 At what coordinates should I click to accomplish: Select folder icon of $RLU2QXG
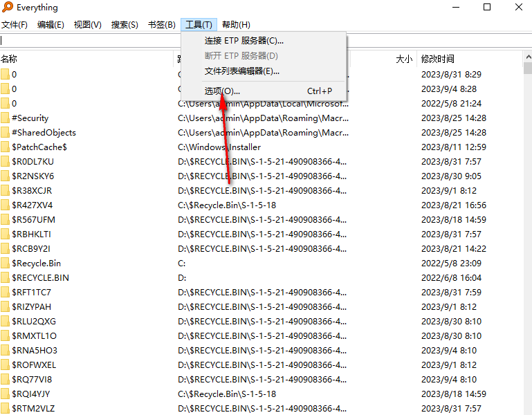click(x=5, y=322)
